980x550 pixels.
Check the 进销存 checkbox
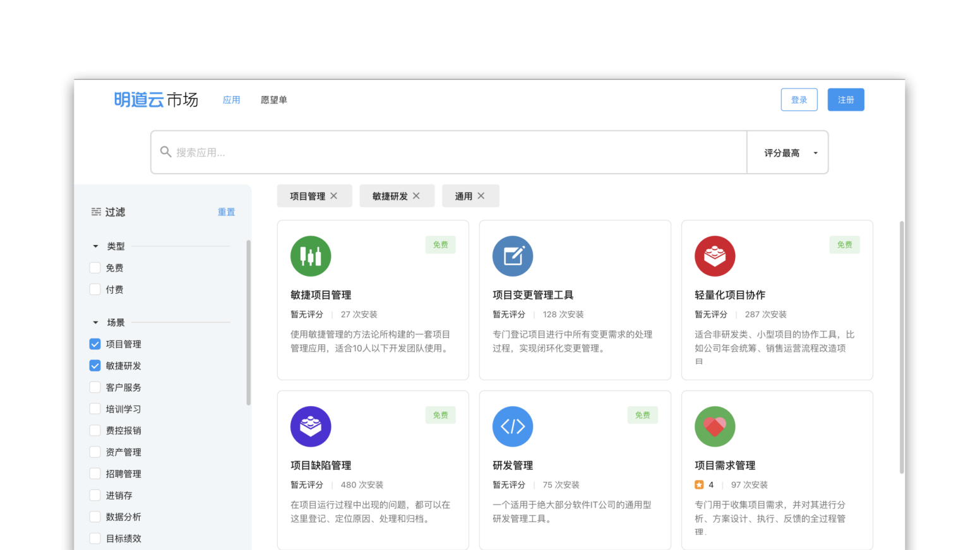(x=95, y=495)
